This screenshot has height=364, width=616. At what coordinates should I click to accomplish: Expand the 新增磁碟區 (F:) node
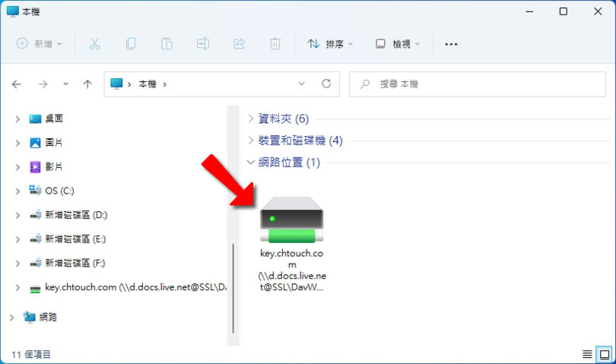tap(17, 263)
